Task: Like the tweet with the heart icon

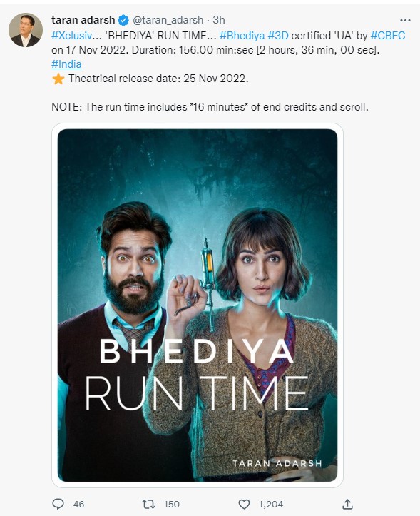Action: tap(244, 504)
